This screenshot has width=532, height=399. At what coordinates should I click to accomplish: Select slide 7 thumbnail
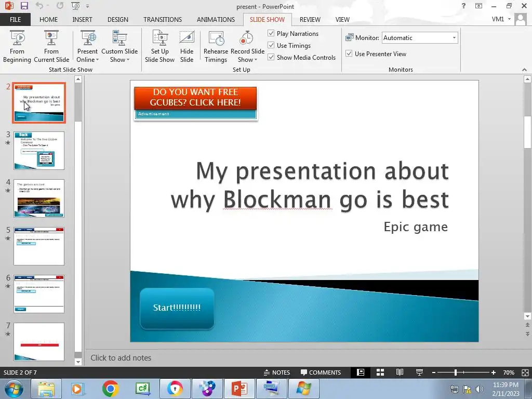39,342
